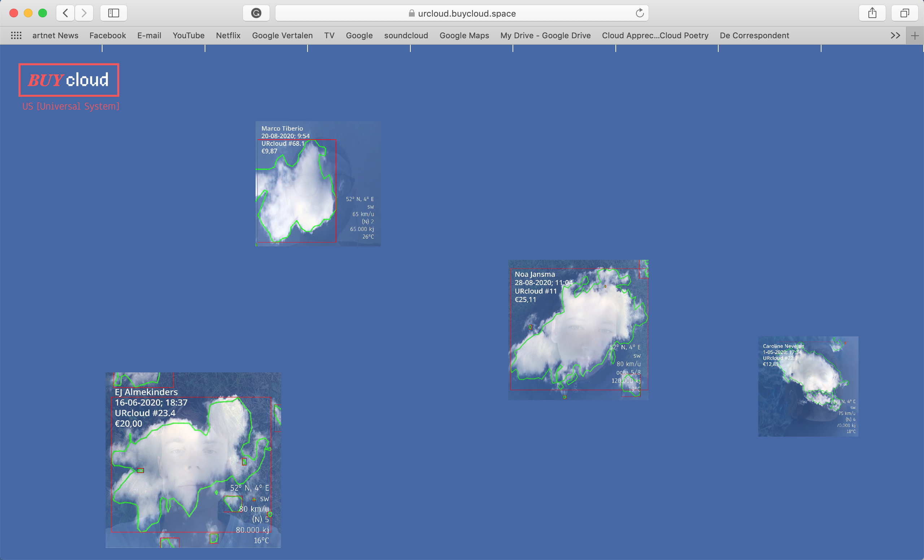Open Marco Tiberio cloud thumbnail
Screen dimensions: 924x560
pyautogui.click(x=318, y=183)
